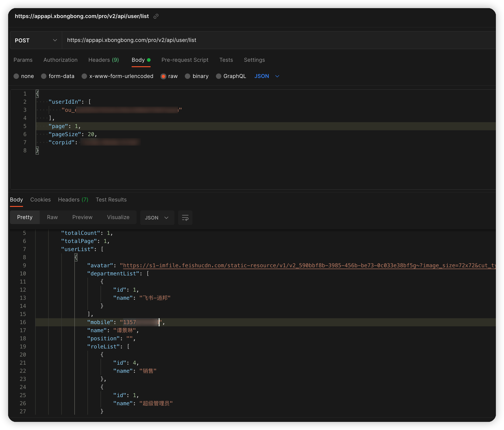Open the POST method dropdown
The height and width of the screenshot is (430, 504).
pyautogui.click(x=36, y=40)
